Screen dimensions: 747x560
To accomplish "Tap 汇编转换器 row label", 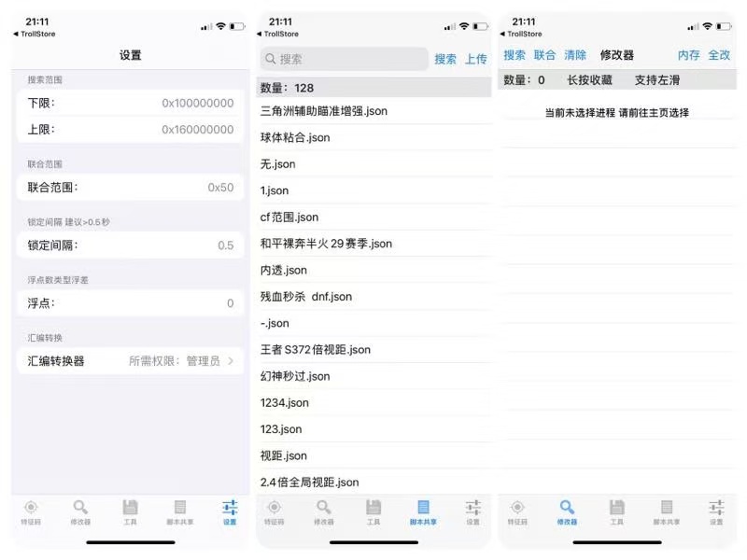I will 56,361.
